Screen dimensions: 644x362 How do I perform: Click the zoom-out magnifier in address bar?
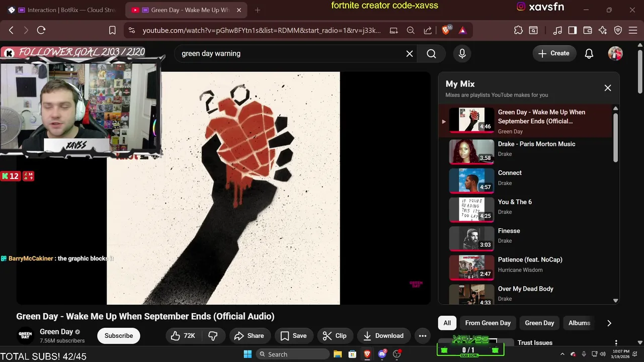(411, 30)
